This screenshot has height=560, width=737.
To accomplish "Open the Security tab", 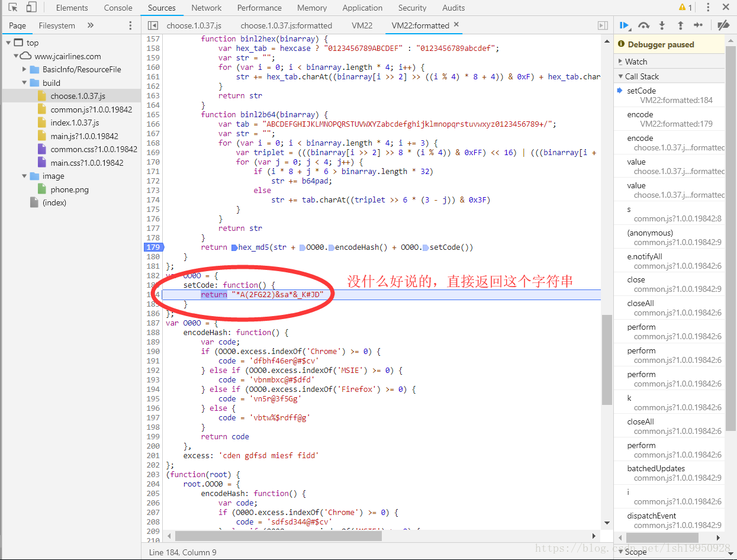I will tap(413, 8).
